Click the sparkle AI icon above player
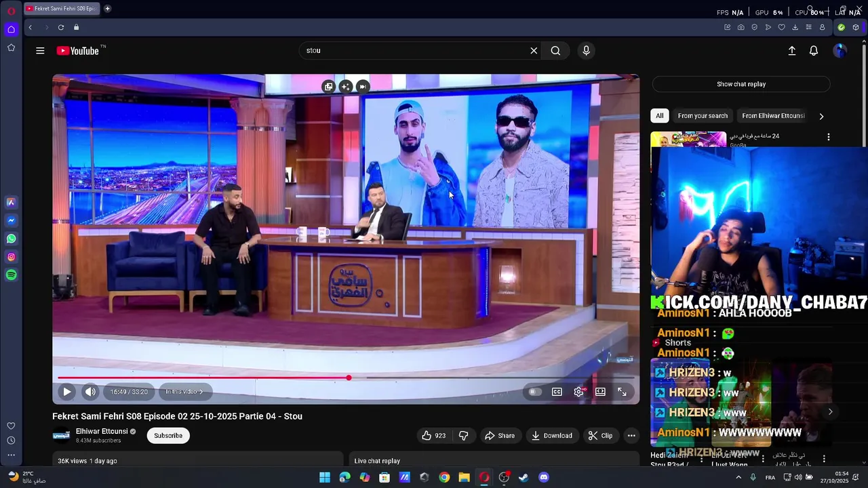The width and height of the screenshot is (868, 488). coord(346,87)
